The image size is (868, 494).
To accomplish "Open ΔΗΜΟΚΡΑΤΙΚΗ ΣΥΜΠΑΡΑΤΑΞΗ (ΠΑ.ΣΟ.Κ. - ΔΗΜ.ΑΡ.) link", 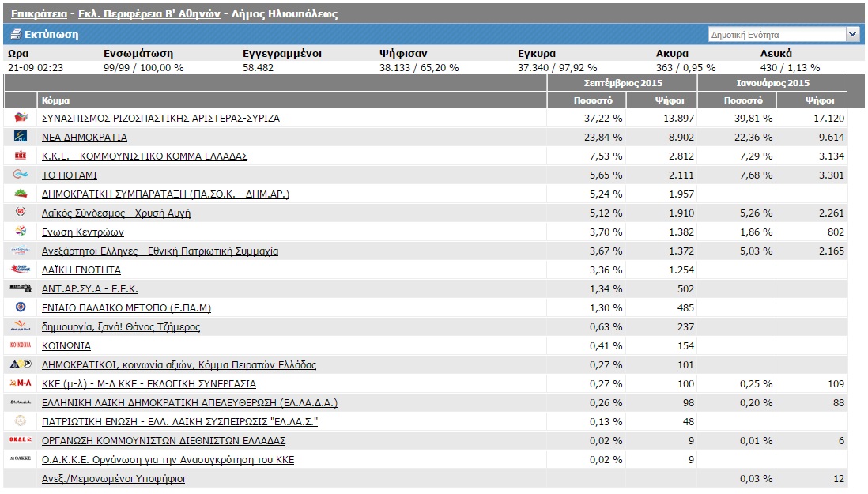I will (x=165, y=194).
